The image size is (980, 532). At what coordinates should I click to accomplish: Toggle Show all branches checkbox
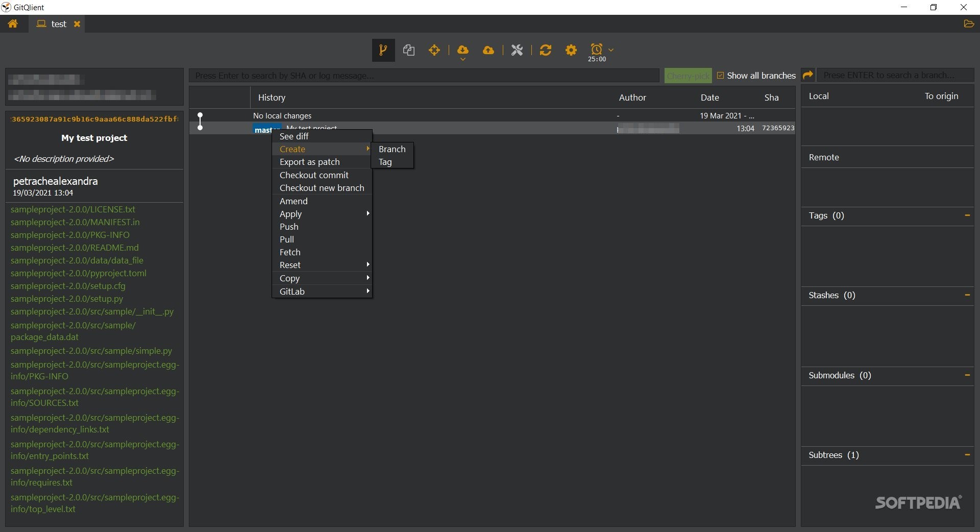[720, 76]
